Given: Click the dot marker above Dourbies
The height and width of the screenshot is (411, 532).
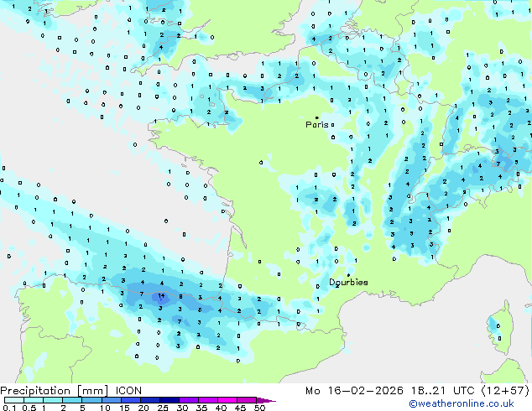Looking at the screenshot, I should pyautogui.click(x=348, y=275).
